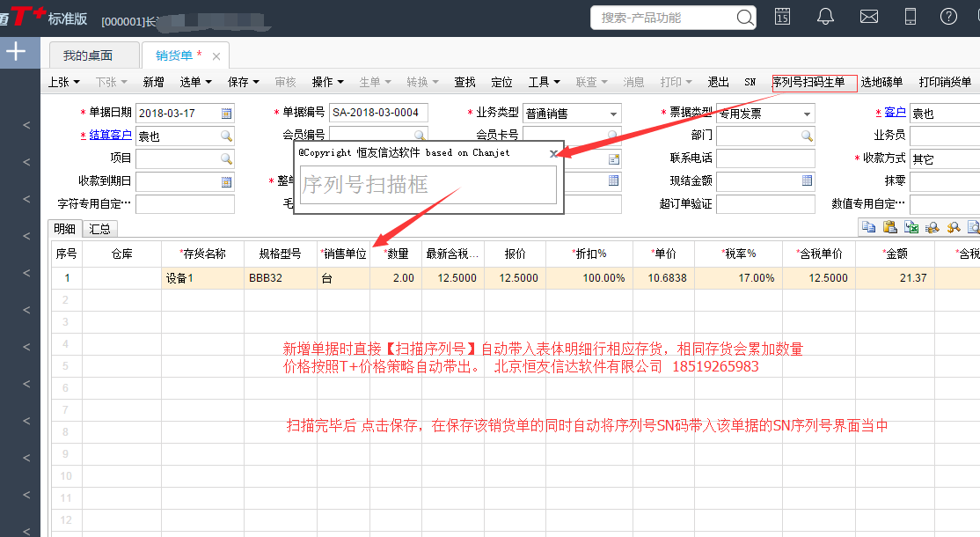Expand the 业务类型 dropdown
The height and width of the screenshot is (537, 980).
click(612, 114)
